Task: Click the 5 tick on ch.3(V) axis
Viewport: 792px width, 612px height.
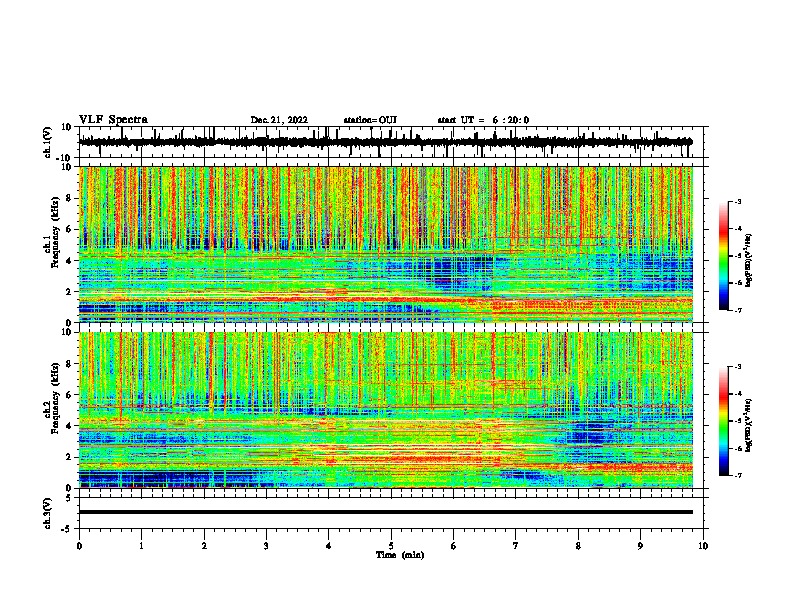Action: [x=70, y=497]
